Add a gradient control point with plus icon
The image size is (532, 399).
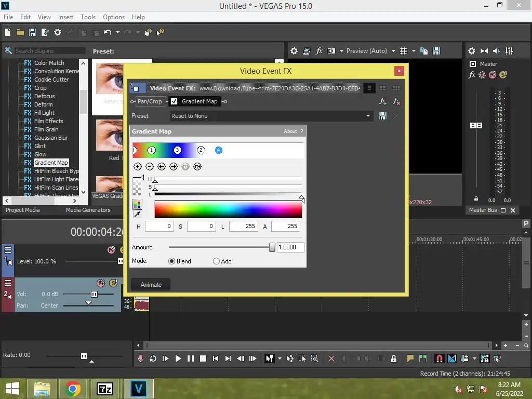pos(137,167)
